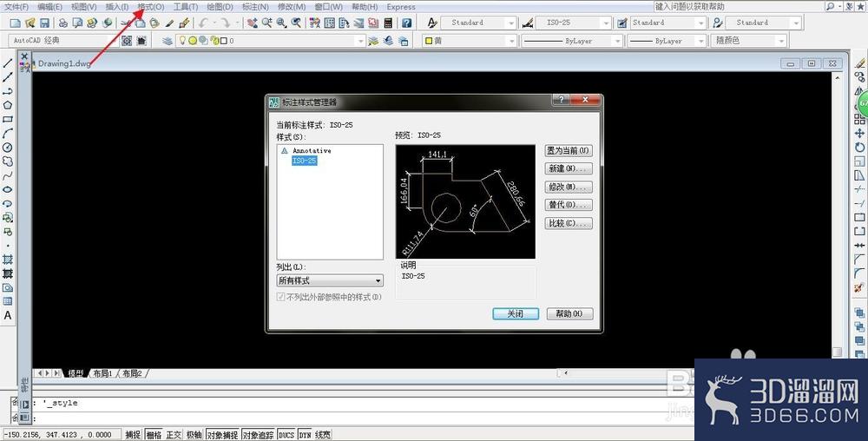Open the Layer Properties Manager icon
868x441 pixels.
168,41
